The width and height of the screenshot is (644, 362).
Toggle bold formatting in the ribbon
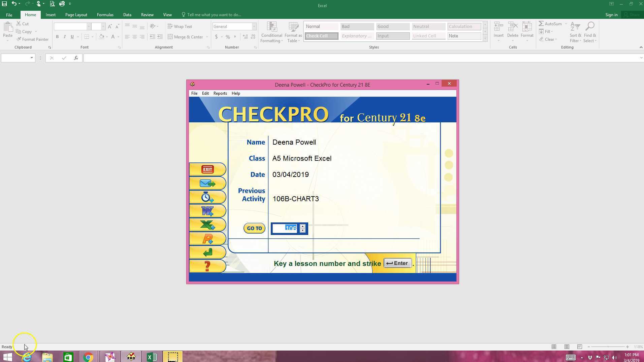pyautogui.click(x=57, y=37)
